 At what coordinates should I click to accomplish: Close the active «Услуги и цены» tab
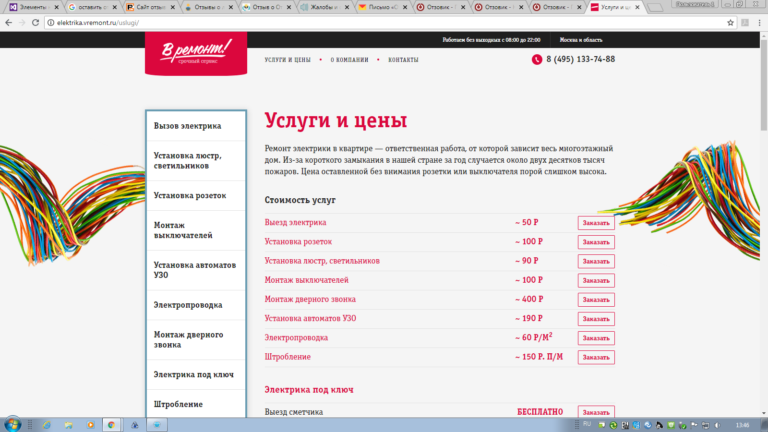637,7
